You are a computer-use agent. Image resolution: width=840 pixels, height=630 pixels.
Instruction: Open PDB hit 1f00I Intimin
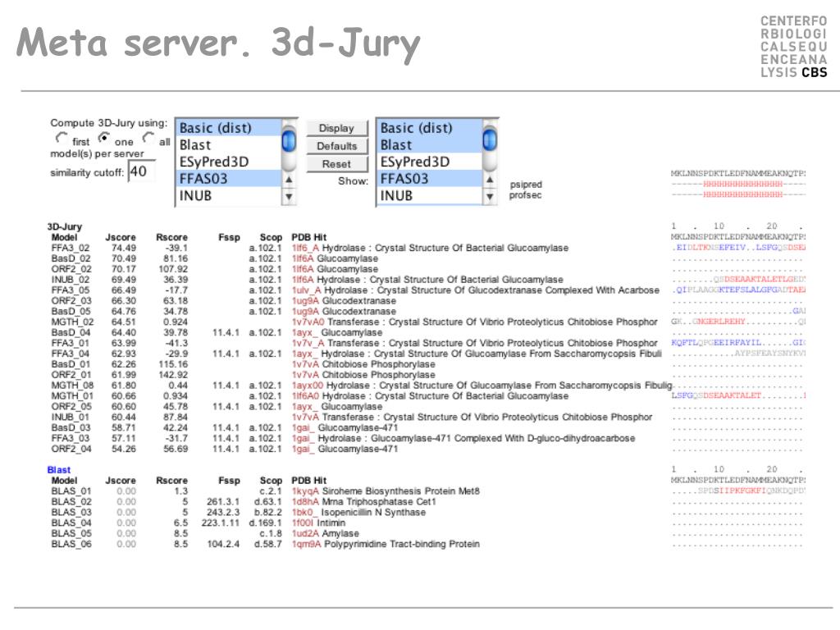coord(303,523)
